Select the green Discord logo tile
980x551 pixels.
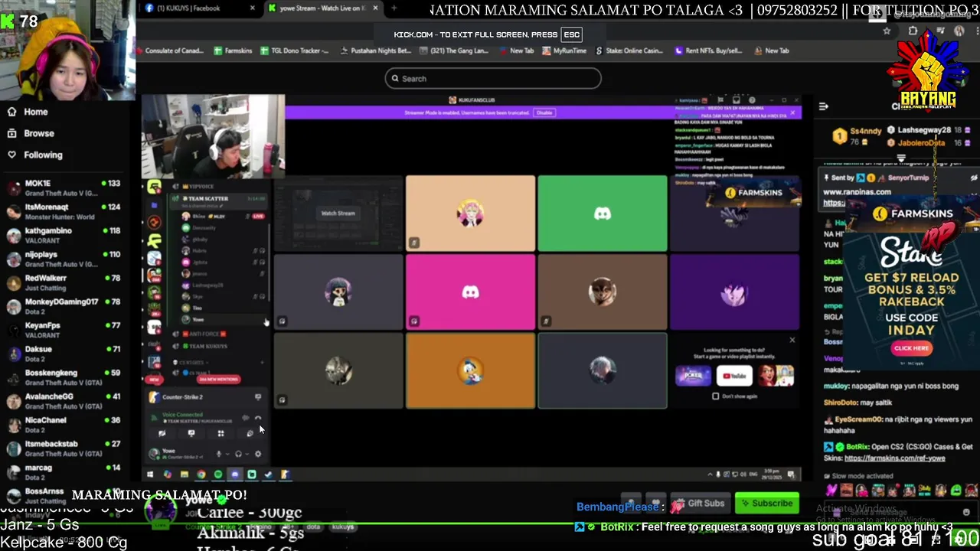(603, 214)
